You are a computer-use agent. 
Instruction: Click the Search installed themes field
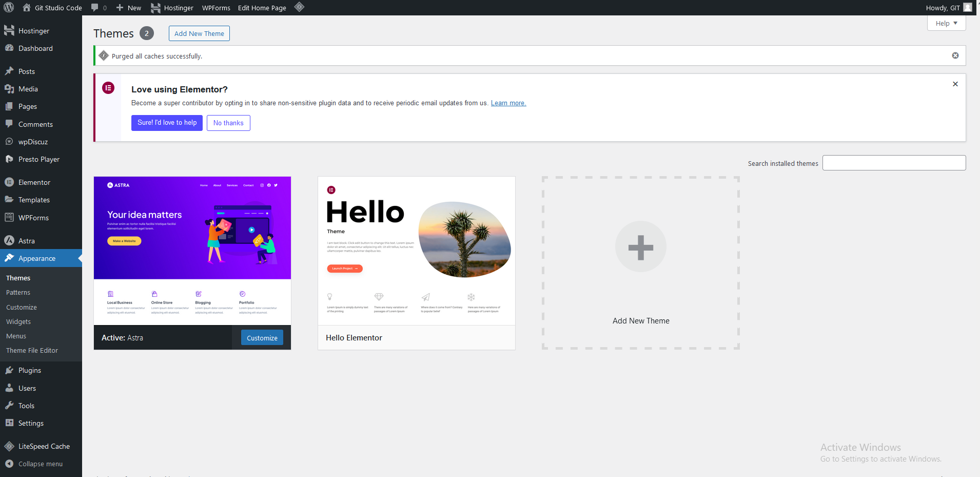pyautogui.click(x=894, y=163)
